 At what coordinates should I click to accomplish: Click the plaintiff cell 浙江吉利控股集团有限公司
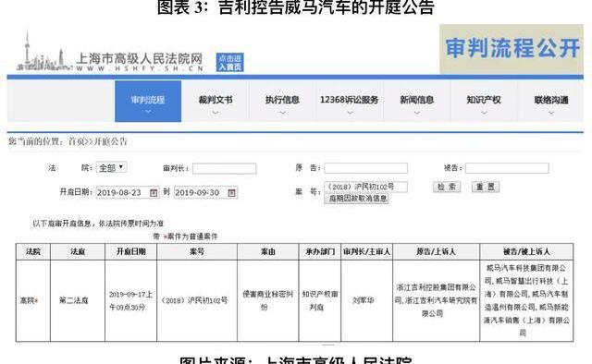pyautogui.click(x=436, y=300)
